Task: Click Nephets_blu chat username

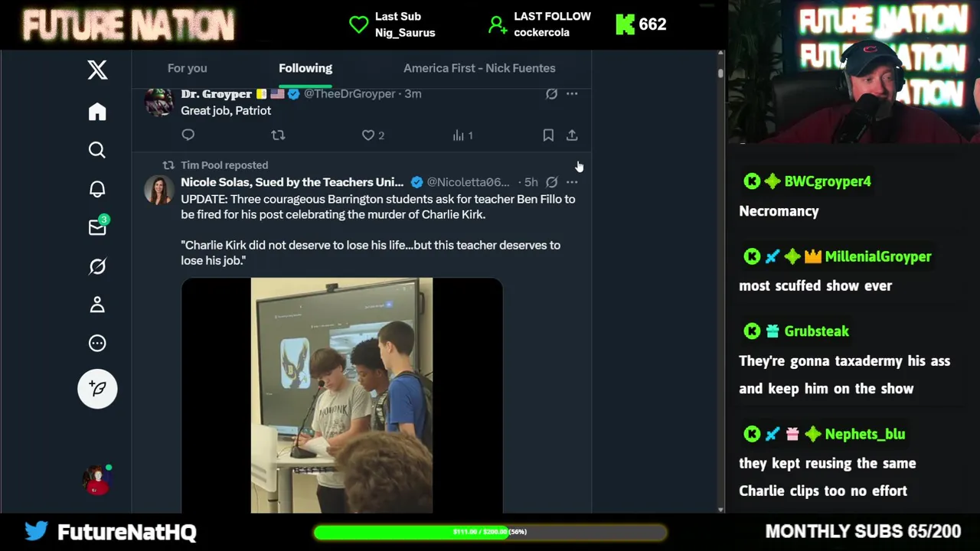Action: (865, 434)
